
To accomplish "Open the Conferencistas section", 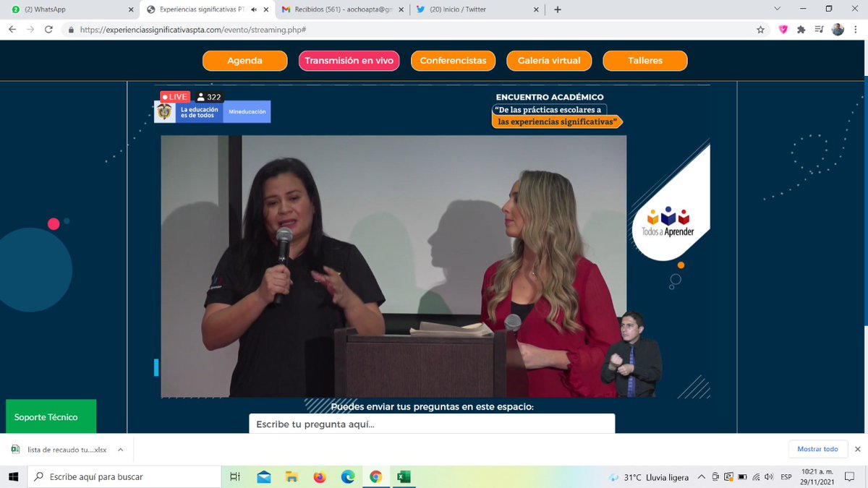I will (454, 61).
